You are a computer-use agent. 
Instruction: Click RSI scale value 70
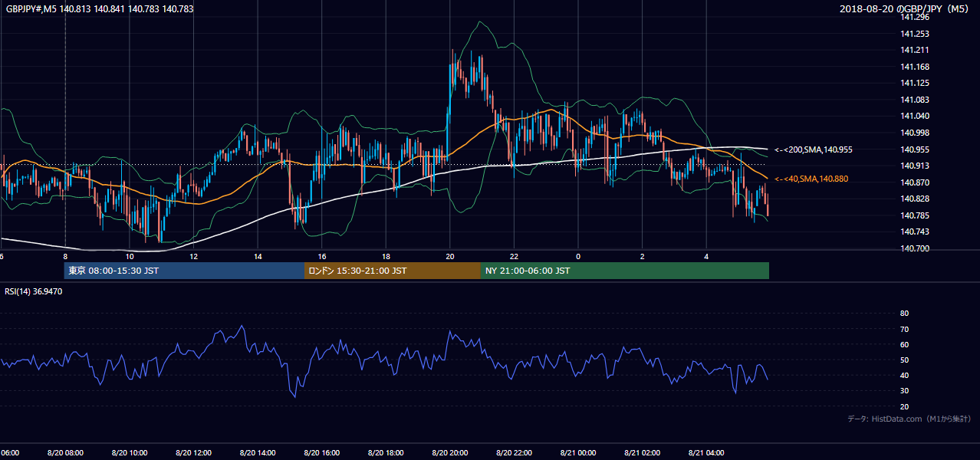coord(904,329)
